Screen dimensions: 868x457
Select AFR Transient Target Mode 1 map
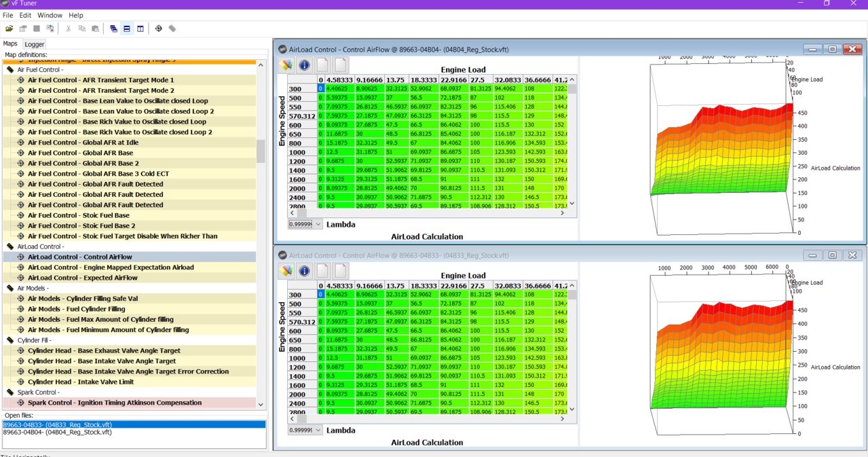[130, 80]
